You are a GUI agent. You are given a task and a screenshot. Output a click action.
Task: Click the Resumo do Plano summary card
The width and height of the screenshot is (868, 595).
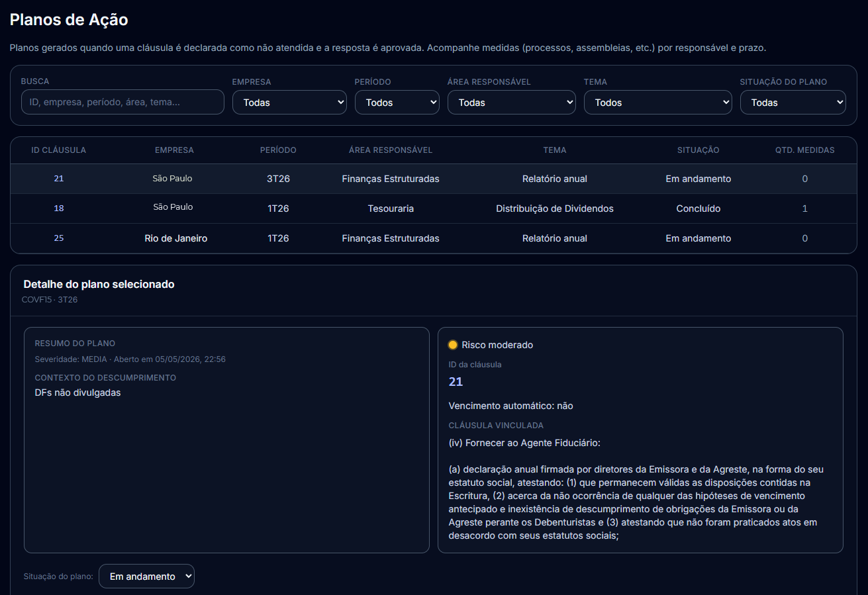coord(226,440)
